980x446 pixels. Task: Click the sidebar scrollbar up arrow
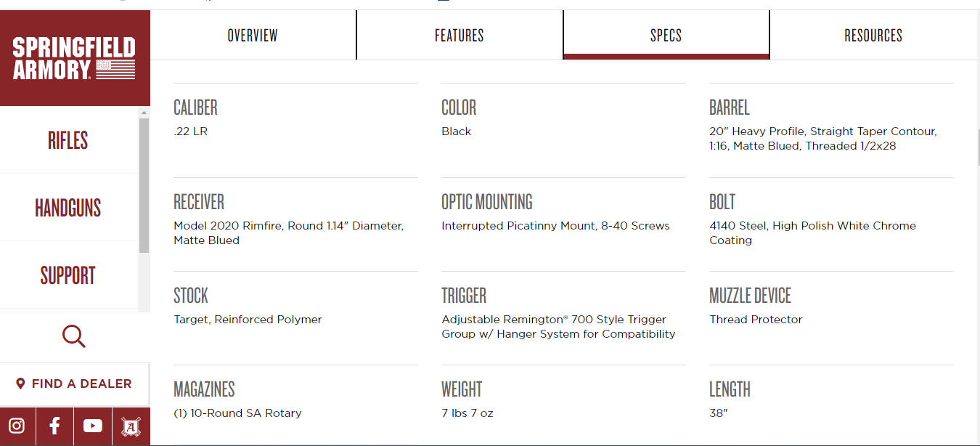tap(144, 113)
